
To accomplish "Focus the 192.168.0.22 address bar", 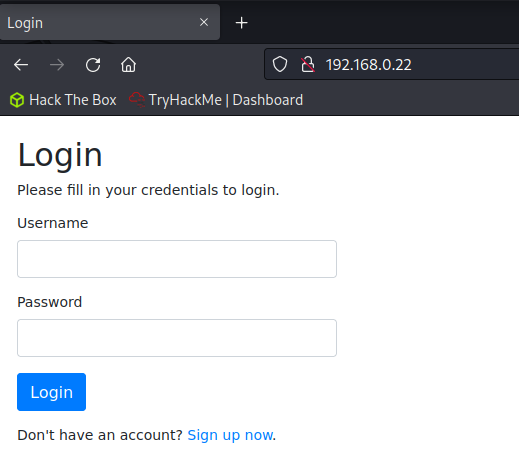I will (391, 64).
